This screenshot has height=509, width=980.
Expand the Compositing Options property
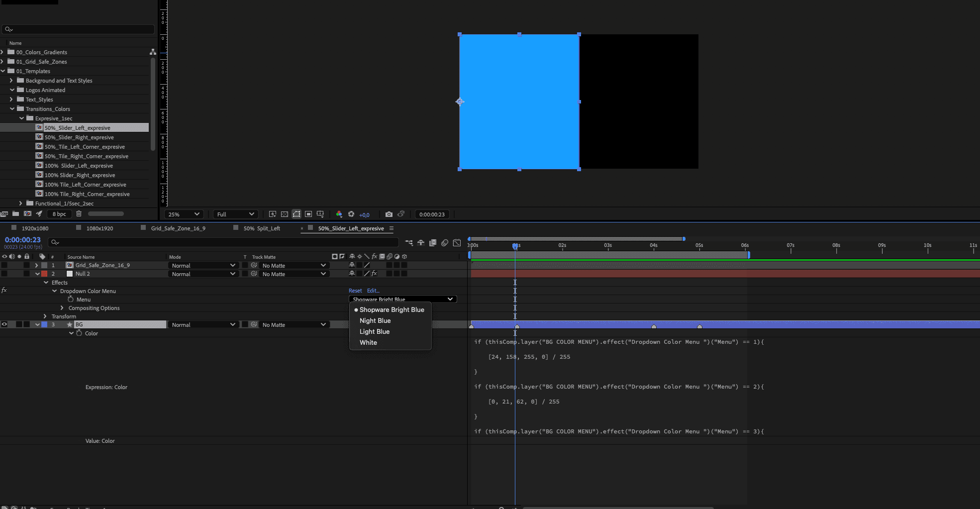[62, 308]
